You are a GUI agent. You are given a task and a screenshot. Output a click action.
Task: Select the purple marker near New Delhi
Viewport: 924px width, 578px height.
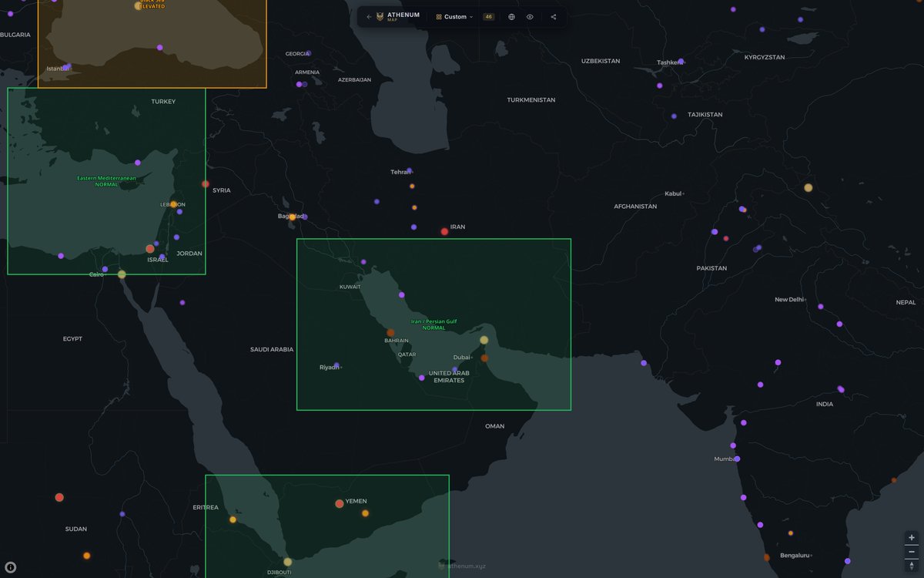(x=821, y=306)
